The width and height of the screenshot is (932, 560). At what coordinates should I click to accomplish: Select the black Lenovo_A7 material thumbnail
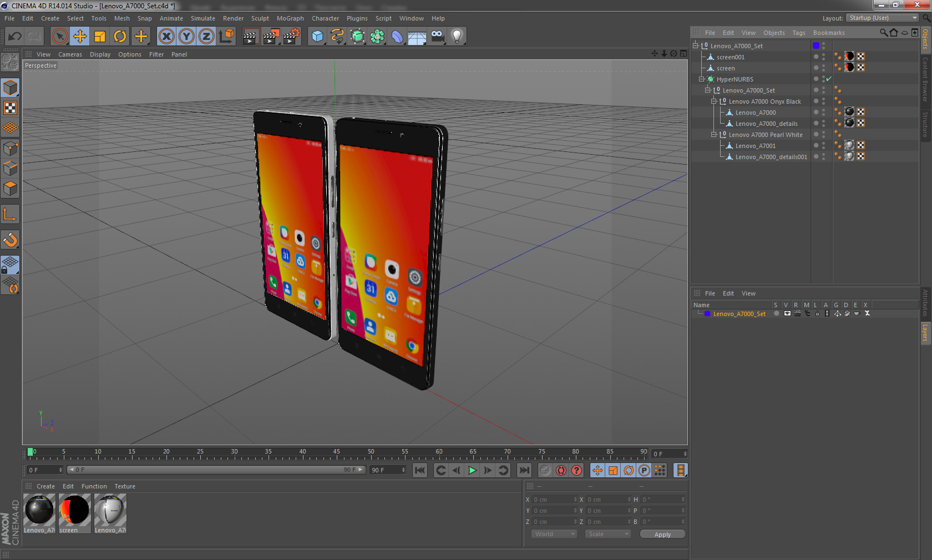tap(39, 514)
